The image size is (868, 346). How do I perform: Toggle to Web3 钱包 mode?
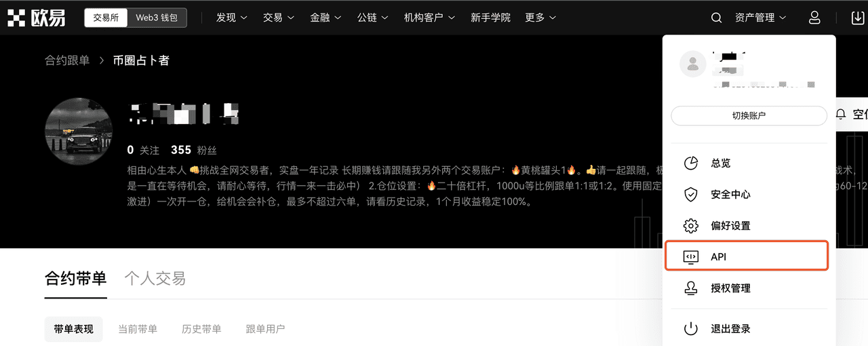pos(157,18)
